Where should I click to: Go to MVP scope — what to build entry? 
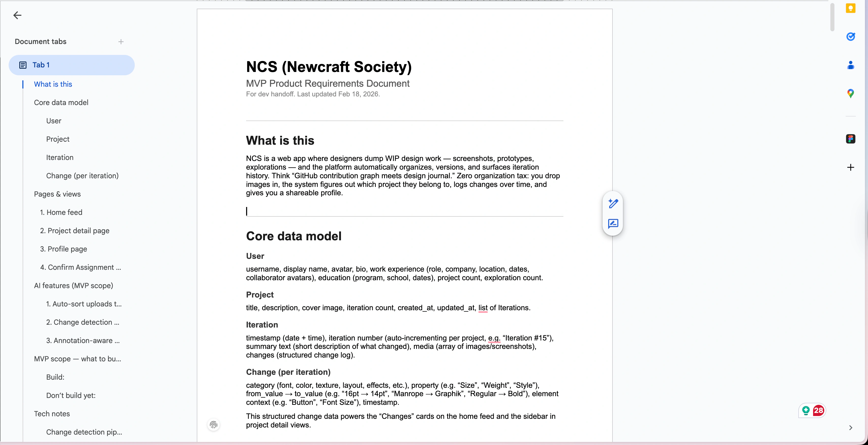point(78,359)
